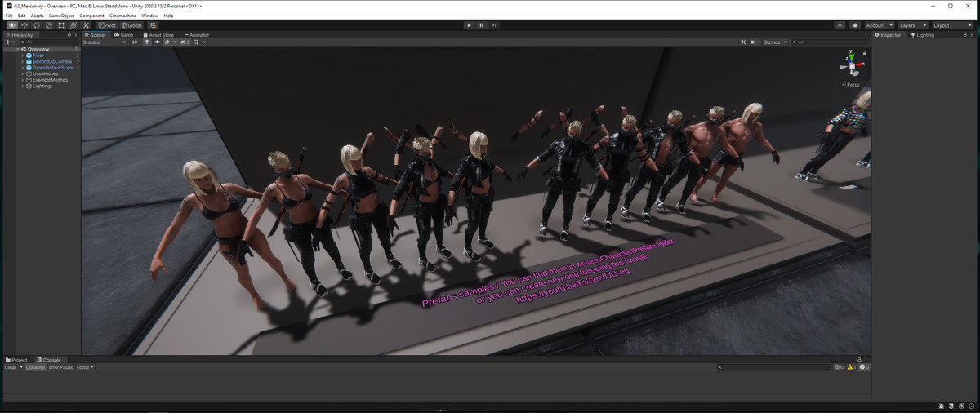Viewport: 980px width, 413px height.
Task: Expand the Floor object in Hierarchy
Action: [23, 56]
